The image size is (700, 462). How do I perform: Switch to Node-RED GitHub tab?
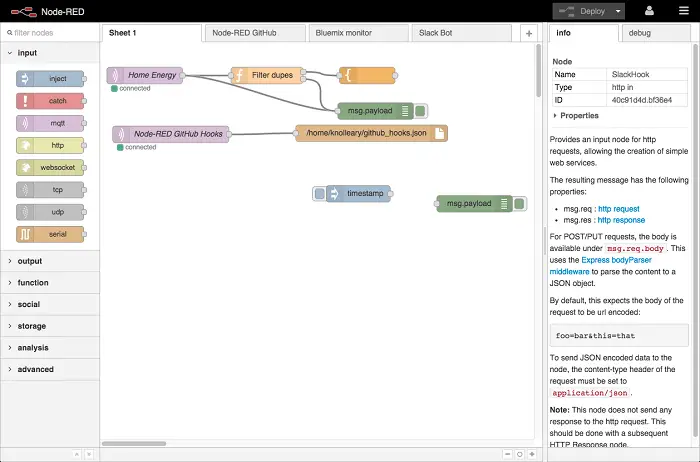(255, 33)
